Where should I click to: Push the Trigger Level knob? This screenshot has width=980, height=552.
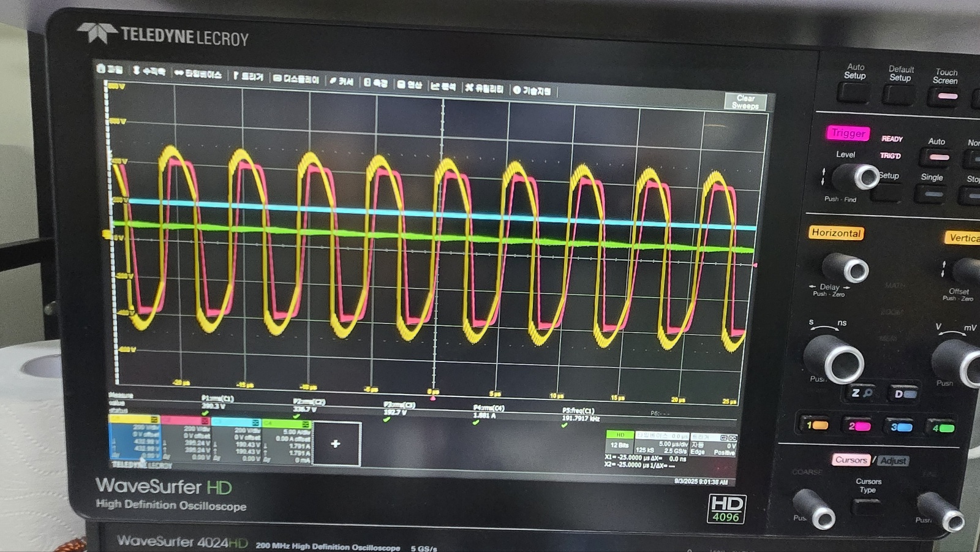(861, 176)
